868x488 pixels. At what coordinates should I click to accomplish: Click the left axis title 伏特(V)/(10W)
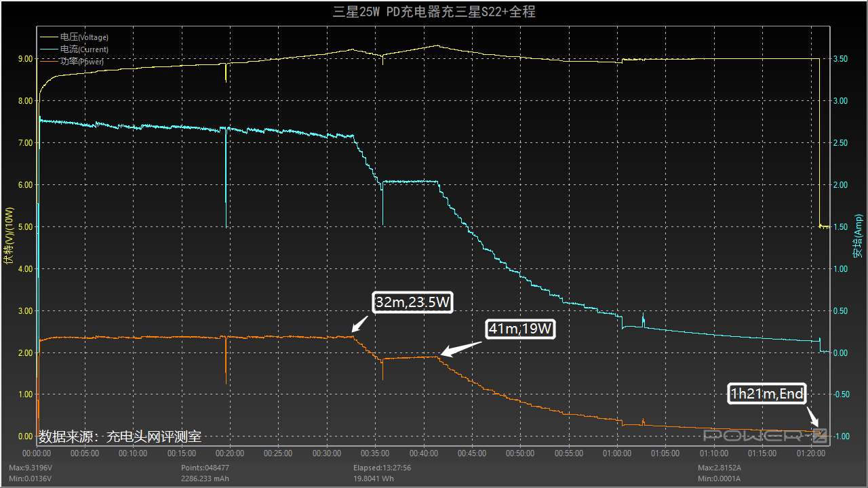[8, 234]
